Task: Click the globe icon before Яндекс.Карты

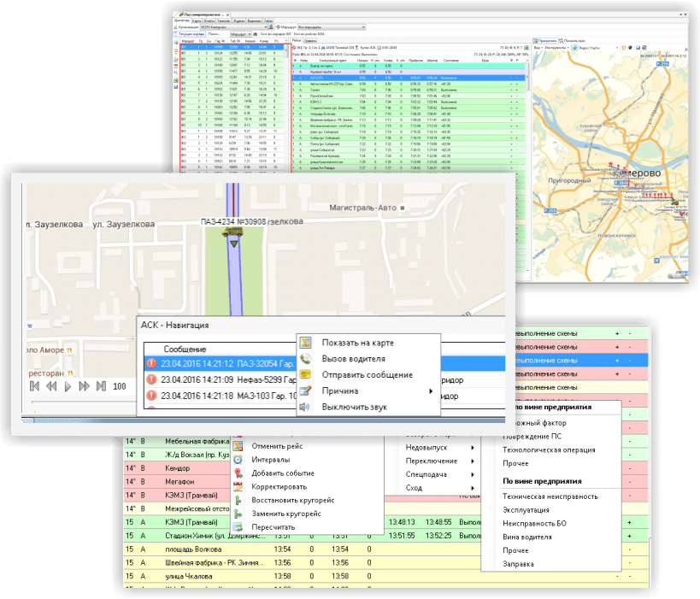Action: (574, 48)
